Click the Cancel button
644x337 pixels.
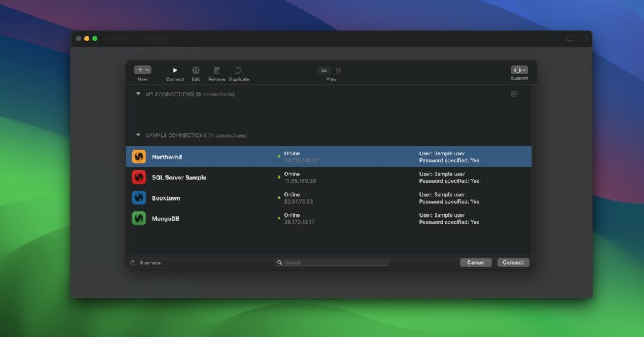pyautogui.click(x=475, y=262)
